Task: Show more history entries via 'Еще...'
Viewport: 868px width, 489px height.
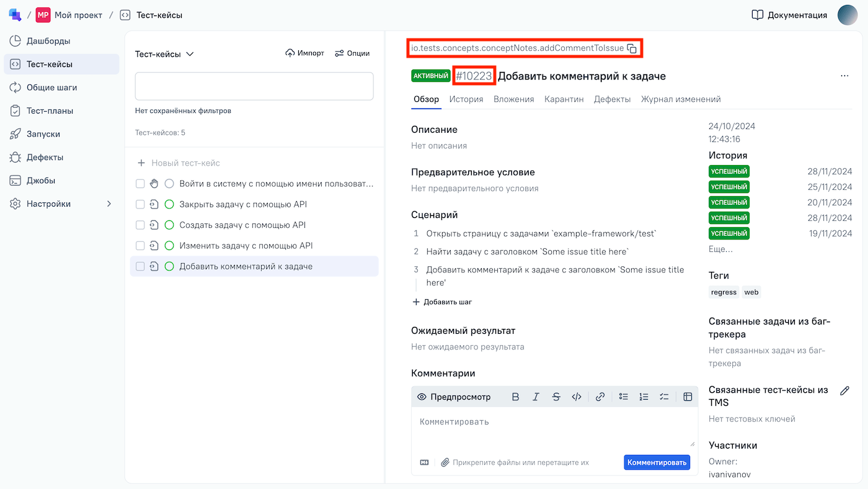Action: (x=720, y=249)
